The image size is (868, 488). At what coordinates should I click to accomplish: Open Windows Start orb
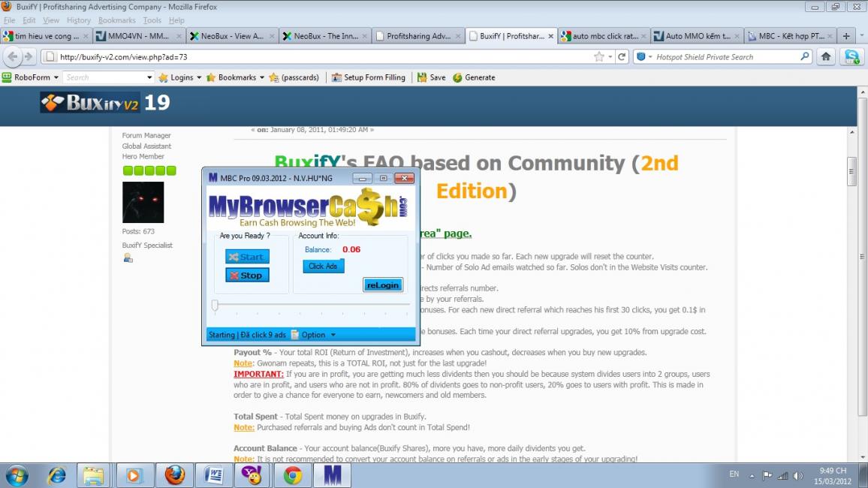[17, 475]
